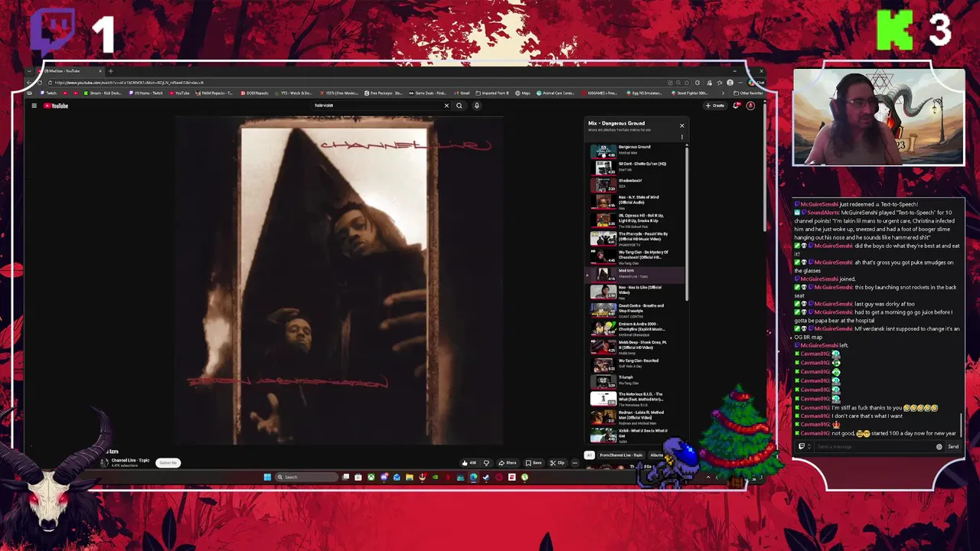Save the video to a playlist

(534, 463)
